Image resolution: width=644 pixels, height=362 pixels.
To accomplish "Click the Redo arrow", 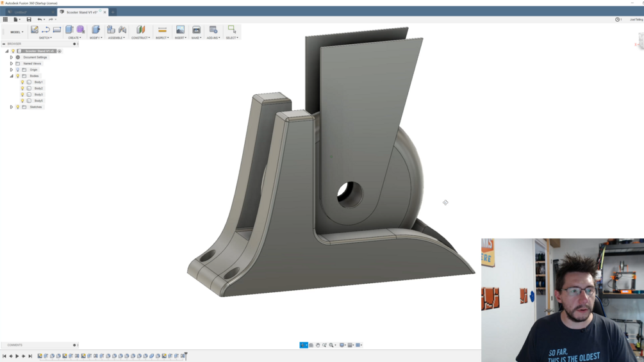I will click(x=51, y=19).
